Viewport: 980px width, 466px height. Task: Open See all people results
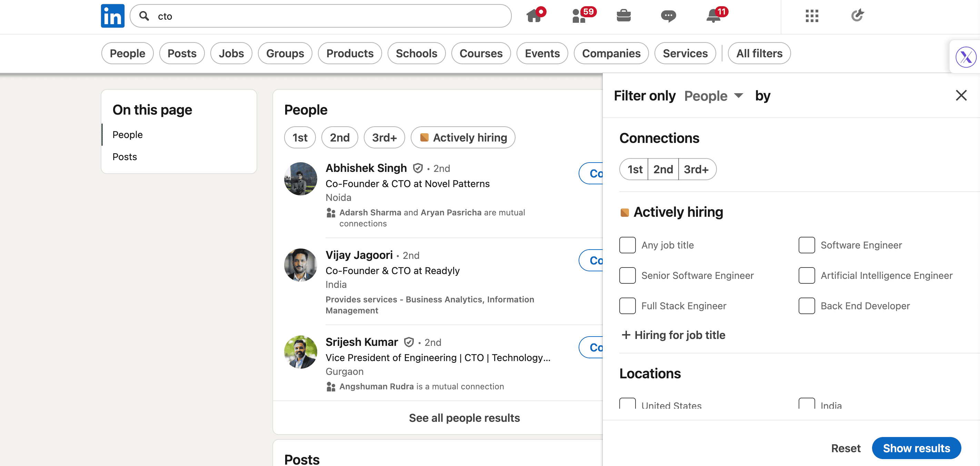[464, 418]
